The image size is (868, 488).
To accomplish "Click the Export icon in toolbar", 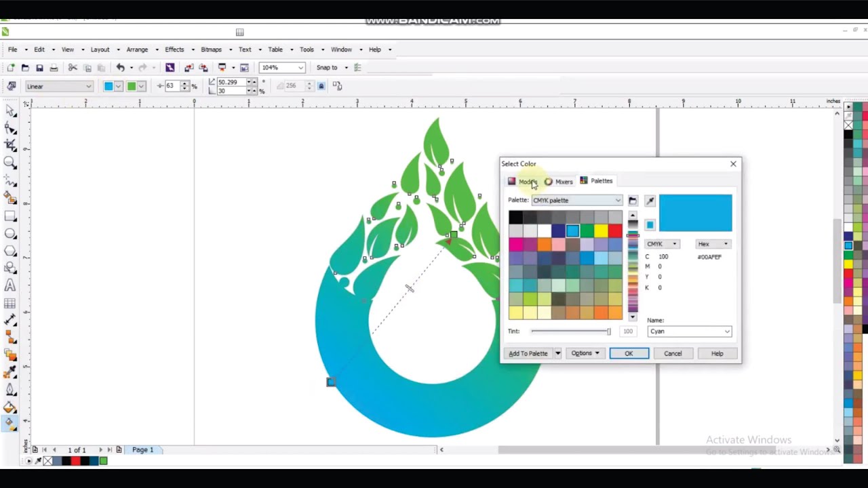I will [x=203, y=67].
